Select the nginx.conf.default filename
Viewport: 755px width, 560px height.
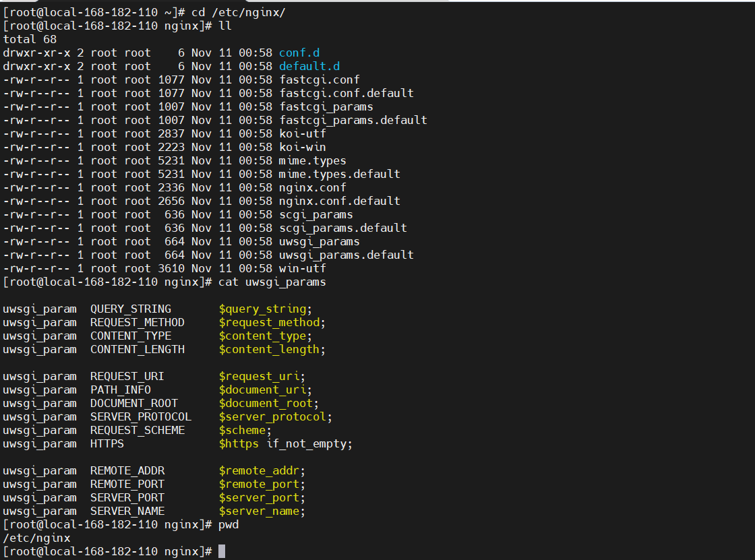click(x=340, y=201)
